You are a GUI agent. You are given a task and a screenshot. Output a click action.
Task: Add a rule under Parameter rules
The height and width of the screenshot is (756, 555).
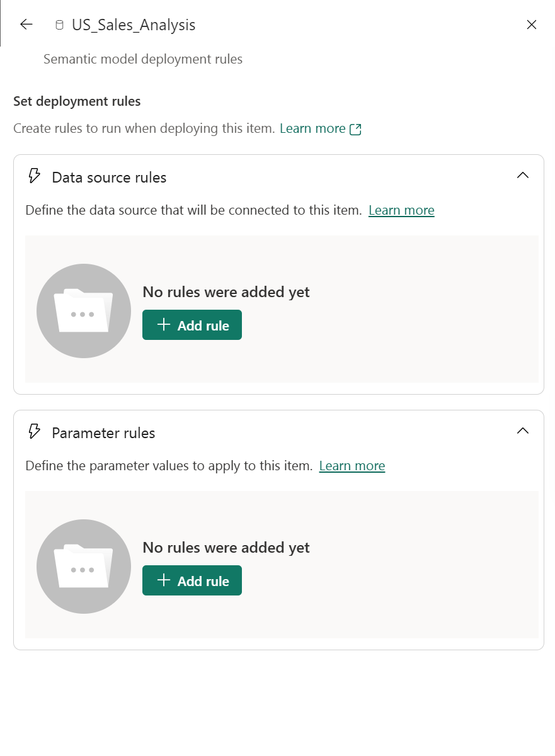(x=192, y=580)
